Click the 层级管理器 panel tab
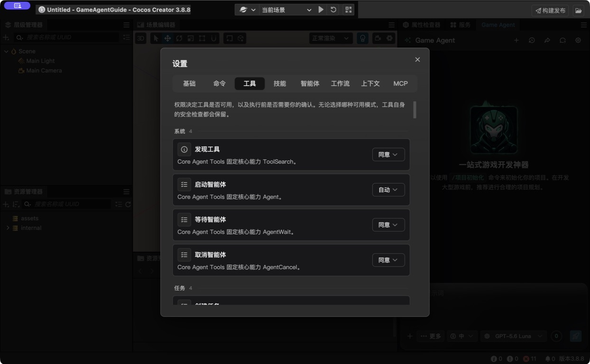 24,25
